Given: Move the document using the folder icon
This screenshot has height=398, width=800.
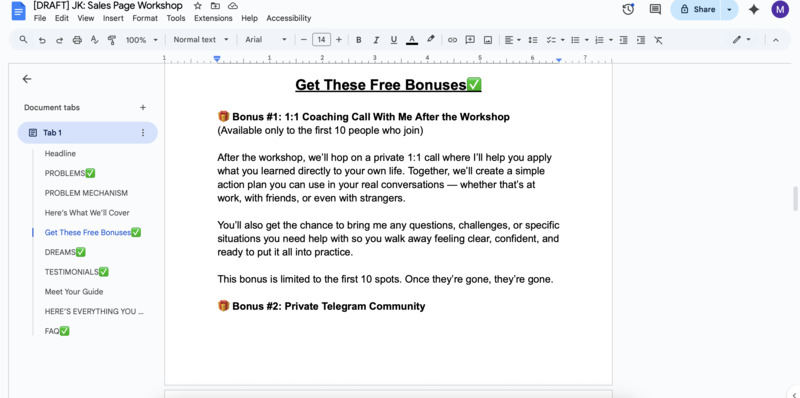Looking at the screenshot, I should pyautogui.click(x=215, y=6).
